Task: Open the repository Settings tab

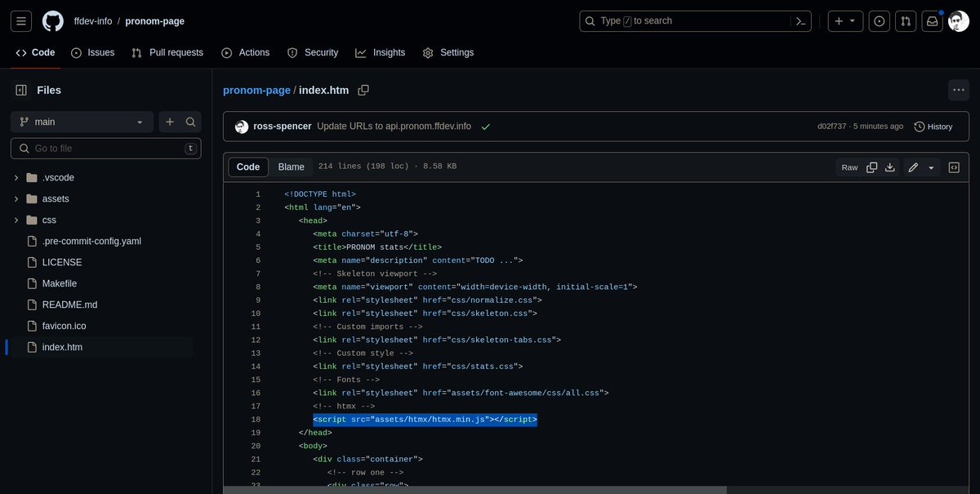Action: 448,52
